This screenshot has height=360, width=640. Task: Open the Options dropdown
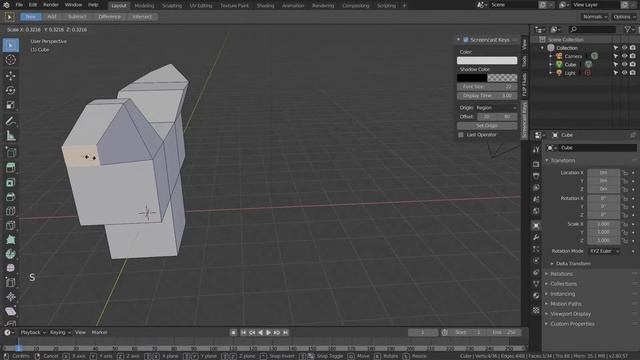click(x=624, y=17)
